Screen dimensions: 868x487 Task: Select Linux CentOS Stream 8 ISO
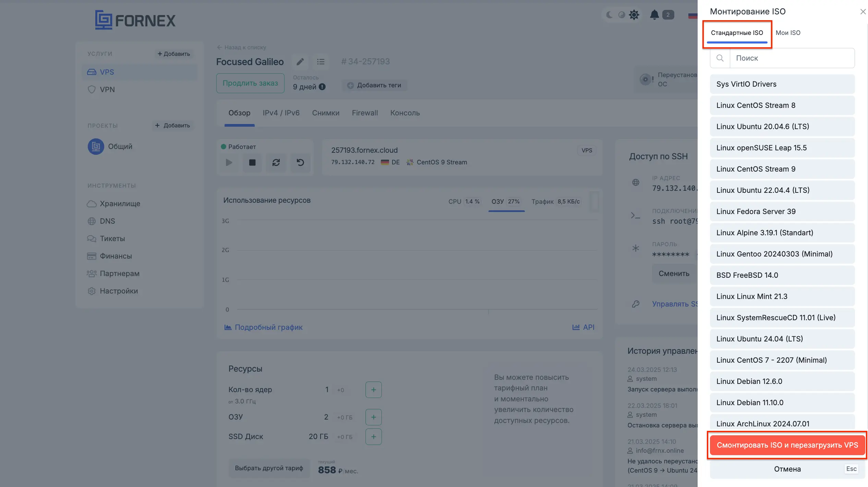782,105
